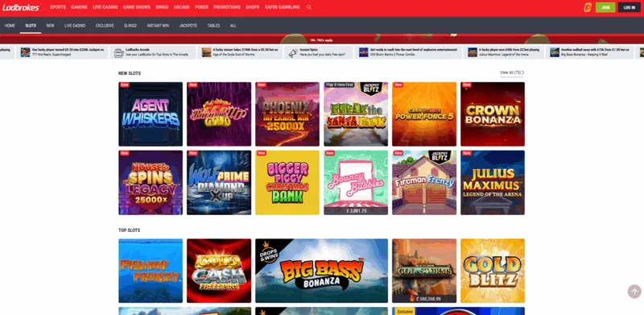Click the Log In button
Screen dimensions: 644x315
coord(630,7)
